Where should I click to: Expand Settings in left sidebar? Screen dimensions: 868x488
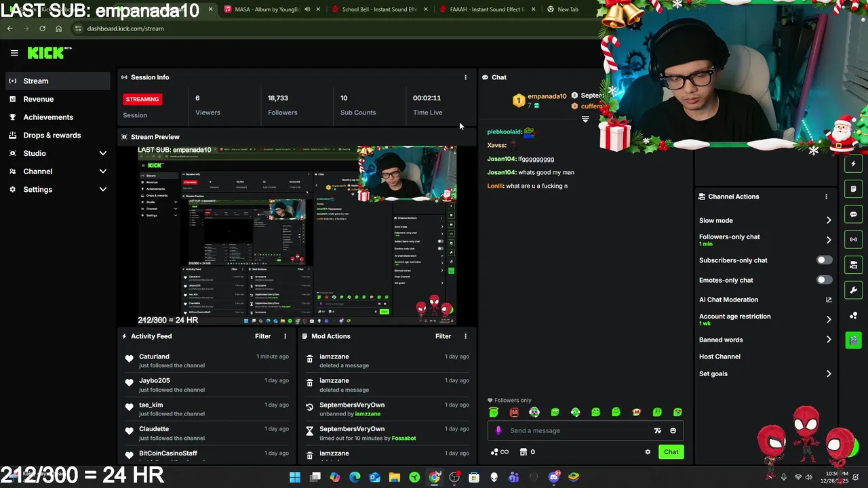103,190
